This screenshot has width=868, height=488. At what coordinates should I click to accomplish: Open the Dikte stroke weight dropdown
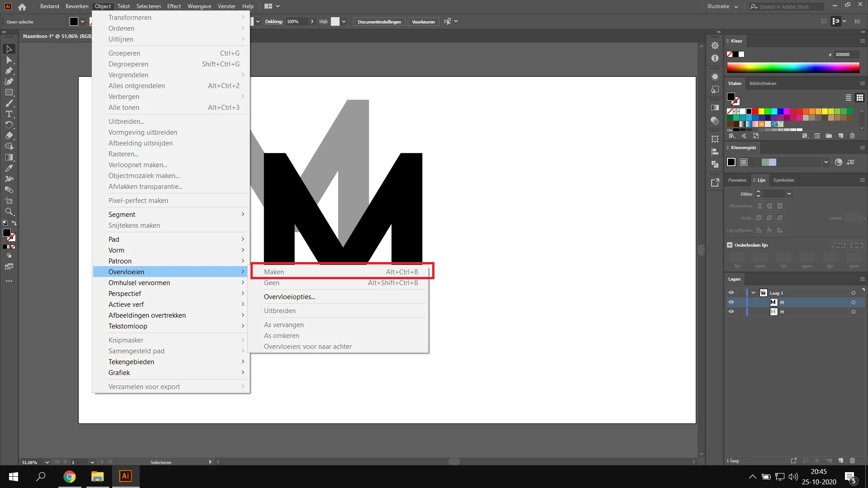(789, 194)
